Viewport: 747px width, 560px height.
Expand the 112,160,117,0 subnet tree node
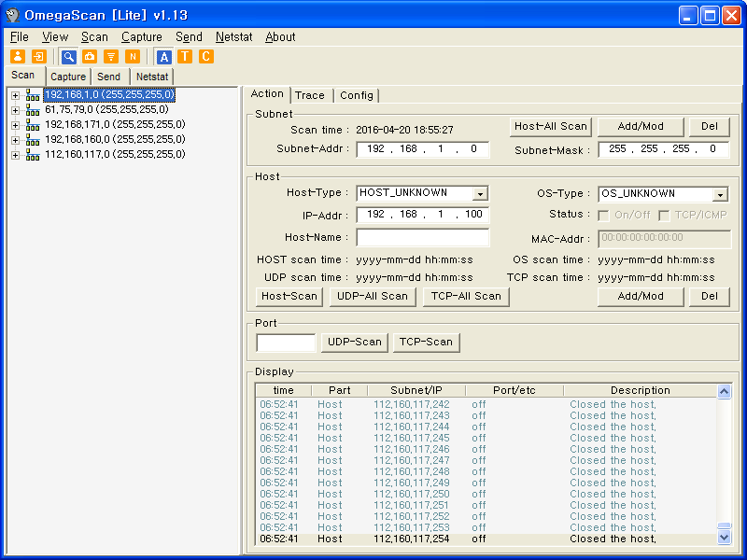pyautogui.click(x=15, y=155)
